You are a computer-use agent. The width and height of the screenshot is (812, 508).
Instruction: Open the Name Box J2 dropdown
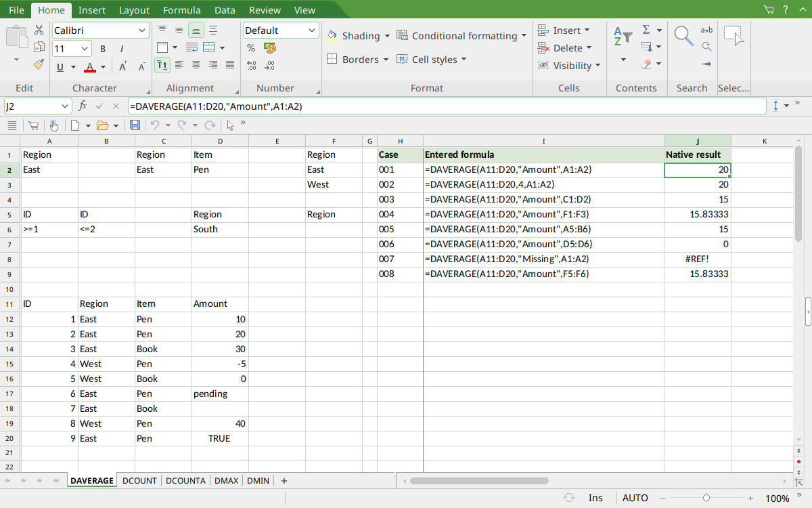click(x=65, y=106)
